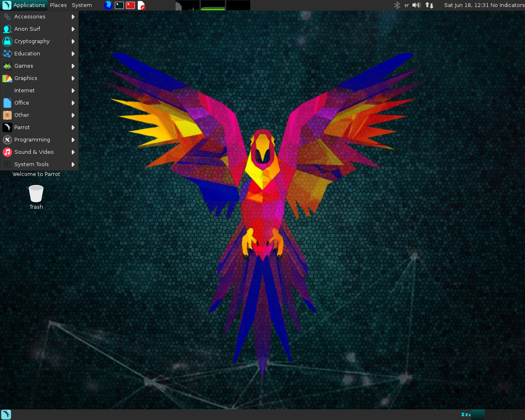Click the CPU system monitor graph
The image size is (525, 420).
tap(187, 5)
